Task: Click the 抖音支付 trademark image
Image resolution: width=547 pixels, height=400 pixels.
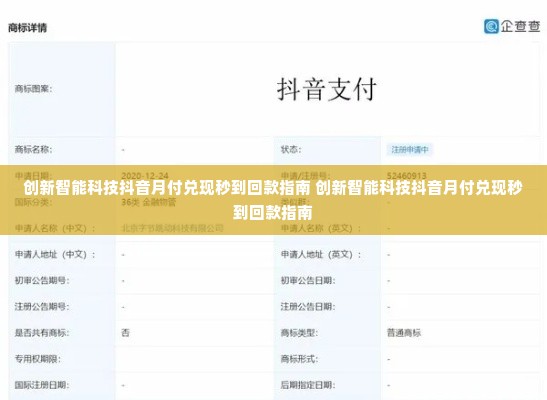Action: (327, 89)
